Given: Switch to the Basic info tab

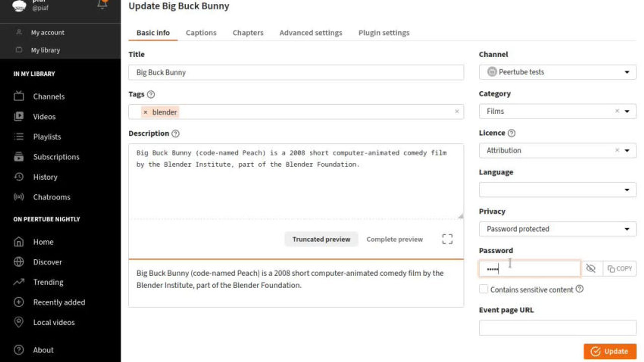Looking at the screenshot, I should click(153, 33).
